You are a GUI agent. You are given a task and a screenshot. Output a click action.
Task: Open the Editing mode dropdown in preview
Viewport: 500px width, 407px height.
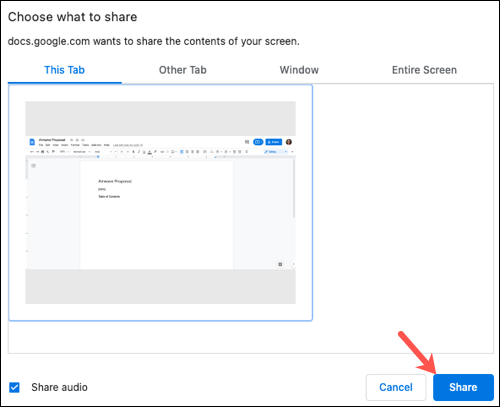click(x=275, y=152)
